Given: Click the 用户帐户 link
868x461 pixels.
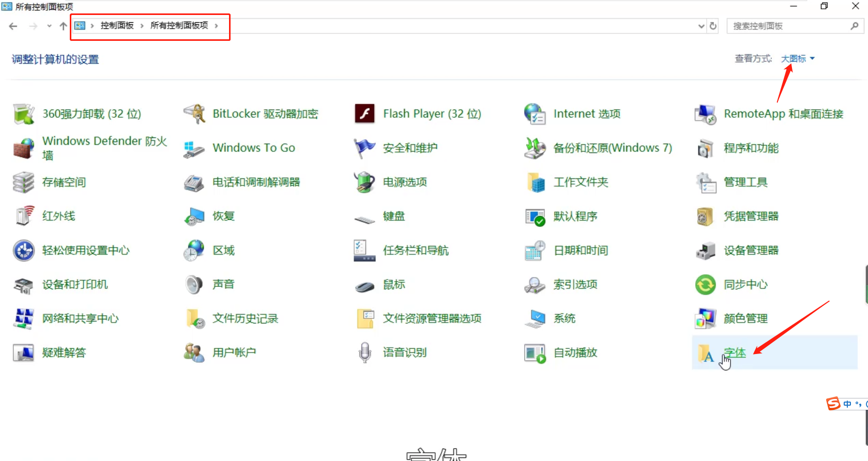Looking at the screenshot, I should coord(234,353).
